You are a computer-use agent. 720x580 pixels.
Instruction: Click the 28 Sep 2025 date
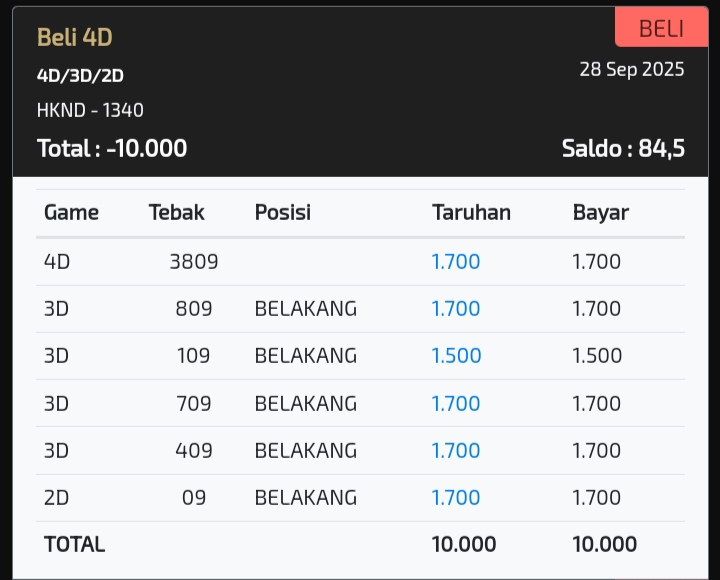tap(632, 69)
